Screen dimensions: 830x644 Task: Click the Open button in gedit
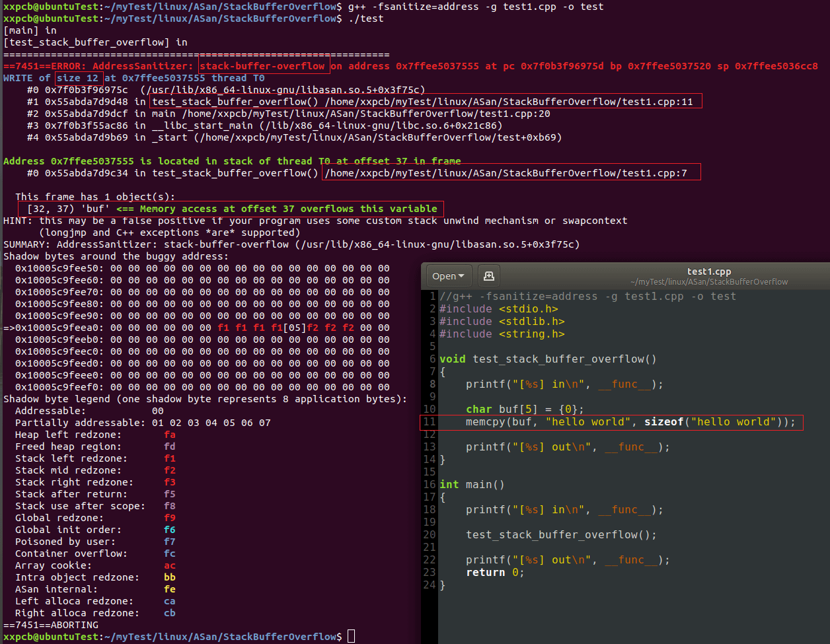(x=447, y=276)
